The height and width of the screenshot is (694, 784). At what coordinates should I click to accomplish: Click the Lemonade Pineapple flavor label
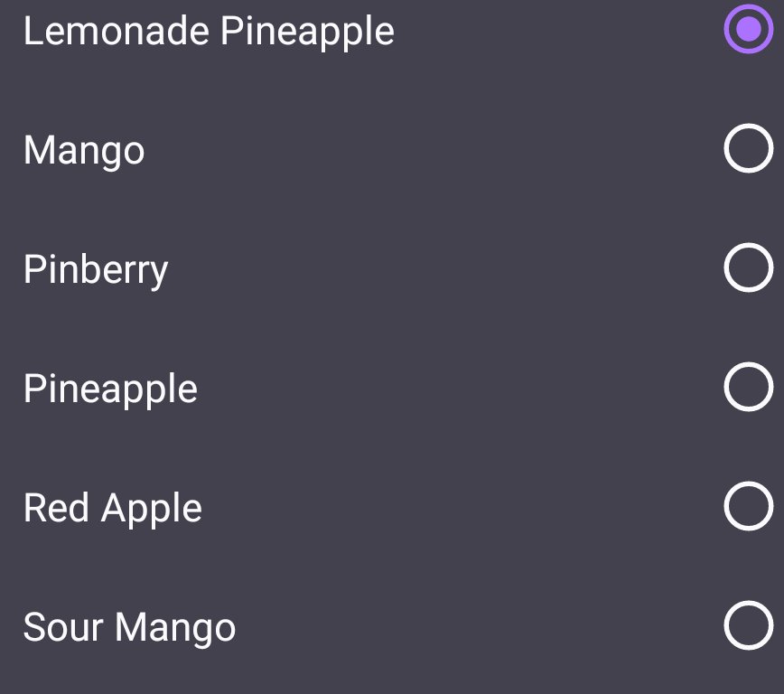(x=209, y=32)
